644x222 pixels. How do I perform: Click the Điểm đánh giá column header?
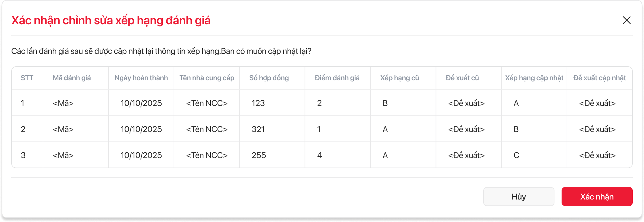point(337,78)
